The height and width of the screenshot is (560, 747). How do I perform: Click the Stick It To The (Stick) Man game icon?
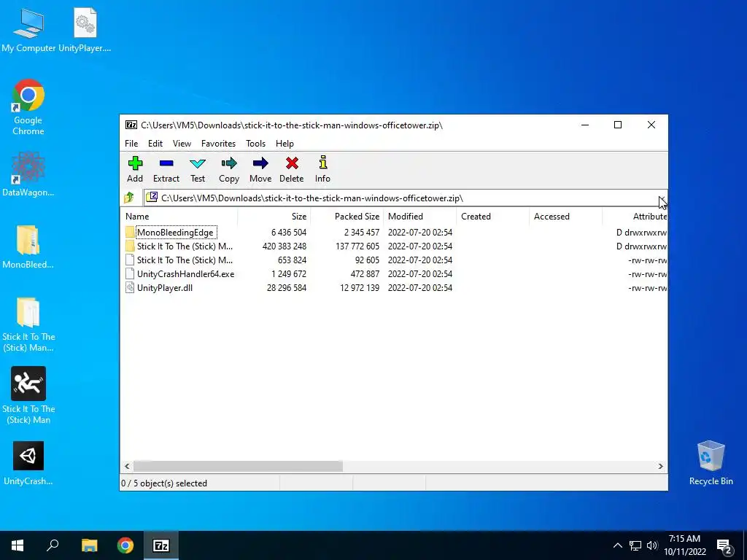pyautogui.click(x=28, y=395)
